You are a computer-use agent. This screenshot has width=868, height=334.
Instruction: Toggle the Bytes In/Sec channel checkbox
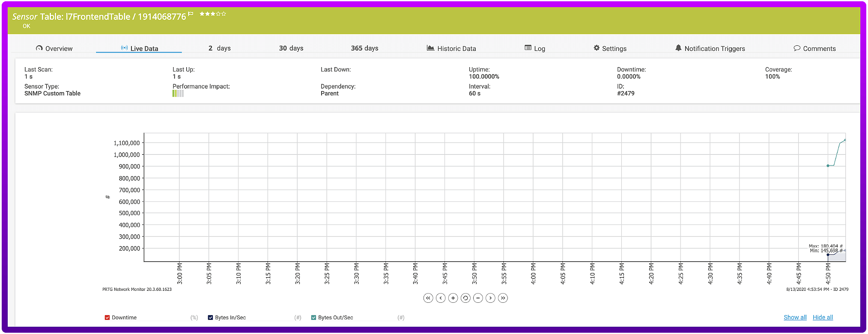click(x=210, y=317)
